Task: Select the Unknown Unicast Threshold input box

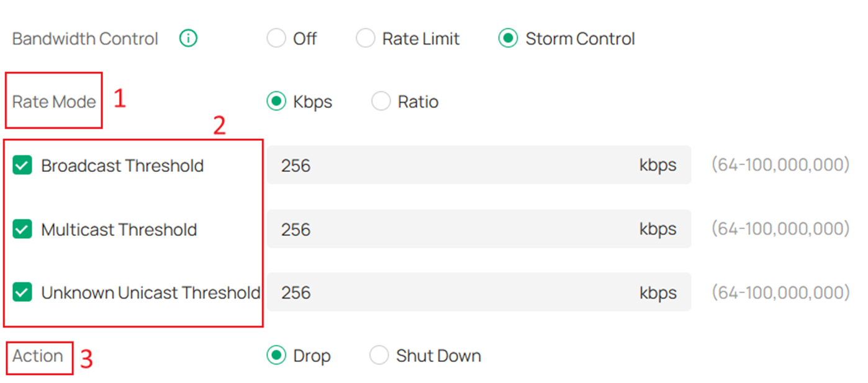Action: (435, 292)
